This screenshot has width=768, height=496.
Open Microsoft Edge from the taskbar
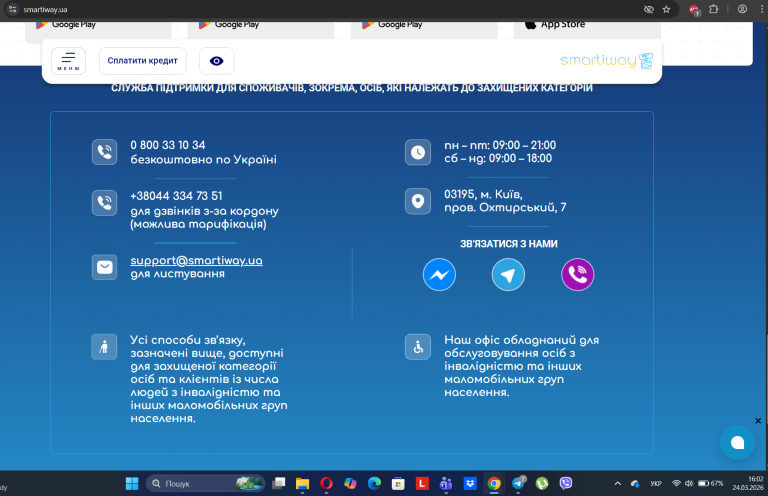(x=374, y=484)
